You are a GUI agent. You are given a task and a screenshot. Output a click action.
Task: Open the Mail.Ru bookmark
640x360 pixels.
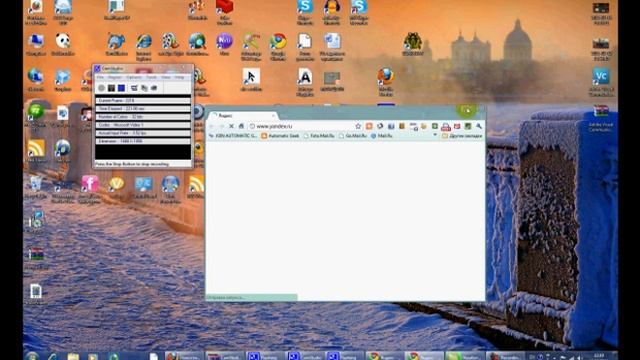[382, 136]
